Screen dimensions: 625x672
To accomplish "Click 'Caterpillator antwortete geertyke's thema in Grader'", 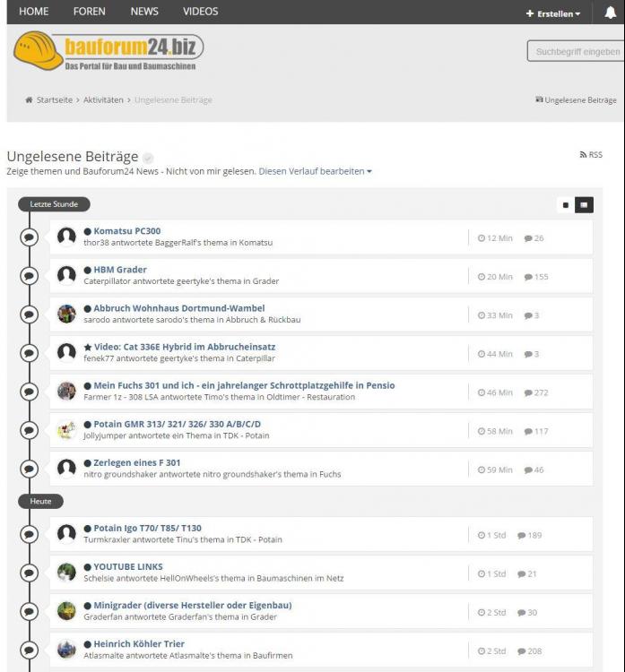I will coord(181,281).
